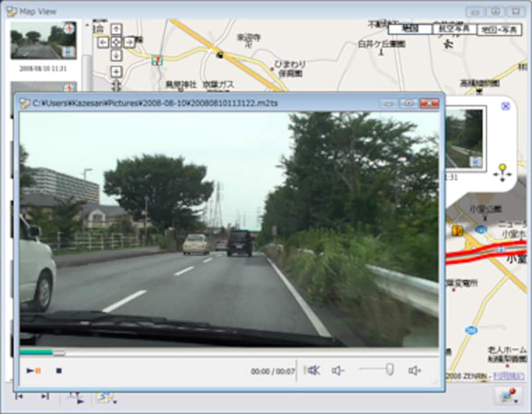Pan the map left with arrow button
532x414 pixels.
[103, 42]
